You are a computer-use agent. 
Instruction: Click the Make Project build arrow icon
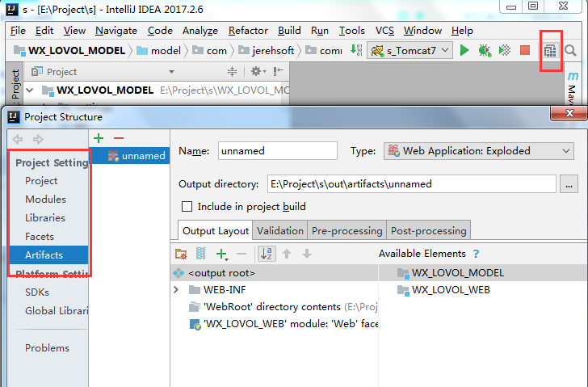tap(356, 50)
